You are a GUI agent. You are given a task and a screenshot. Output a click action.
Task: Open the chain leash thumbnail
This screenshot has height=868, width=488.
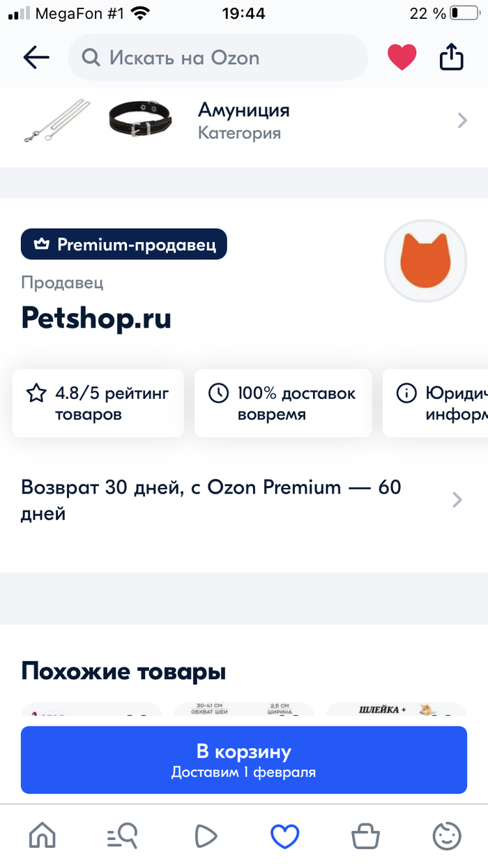pyautogui.click(x=56, y=121)
